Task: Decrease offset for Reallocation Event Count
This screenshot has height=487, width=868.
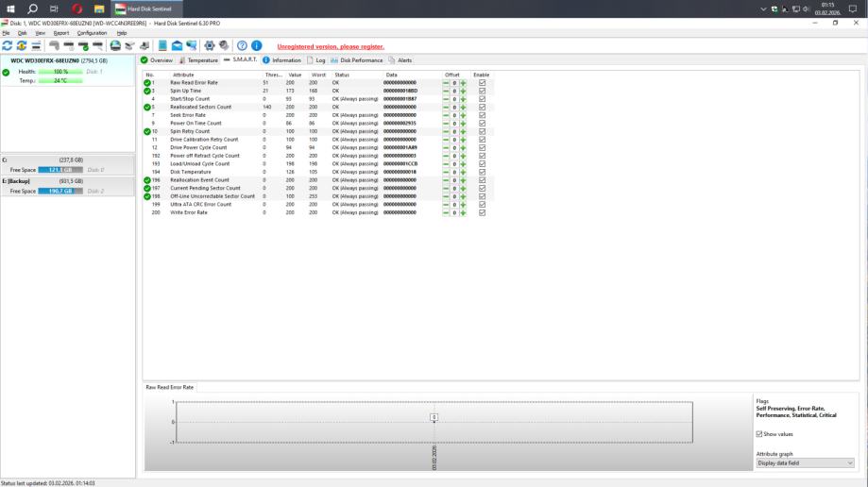Action: pos(446,180)
